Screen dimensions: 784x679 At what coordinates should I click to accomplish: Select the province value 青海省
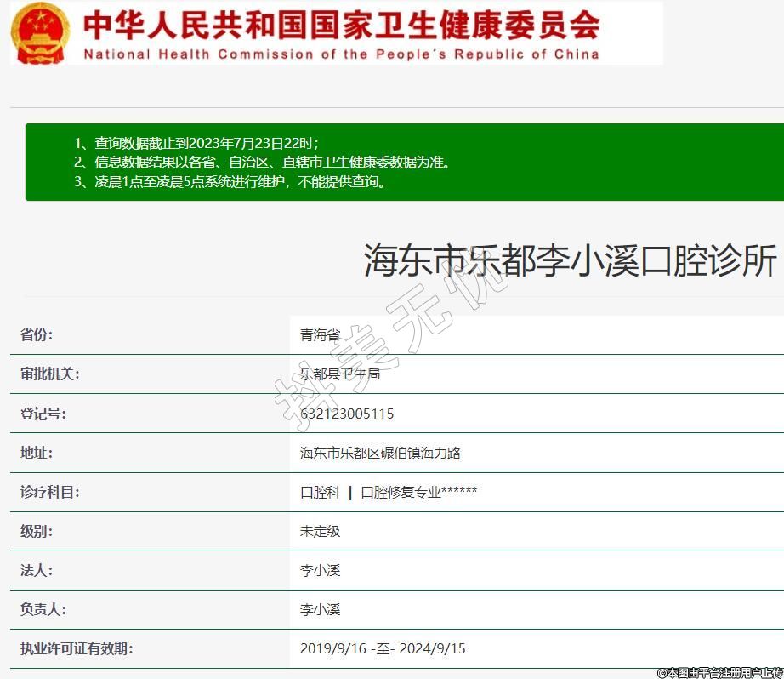point(320,335)
